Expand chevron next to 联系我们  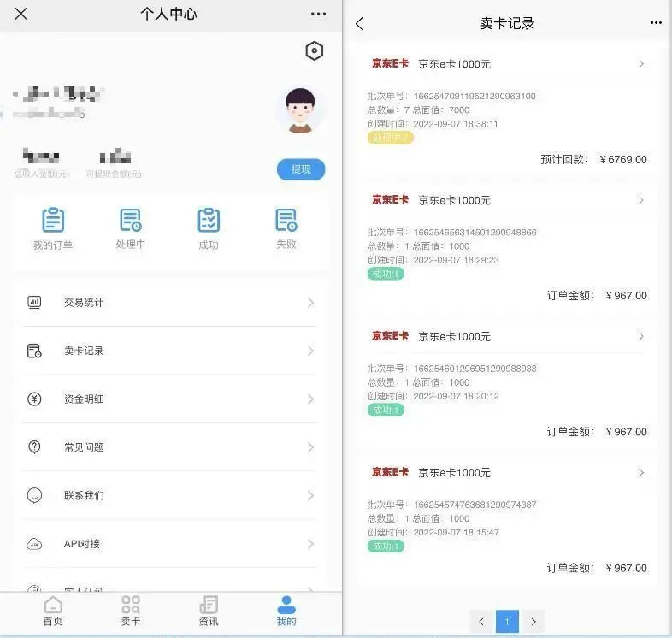pos(310,496)
